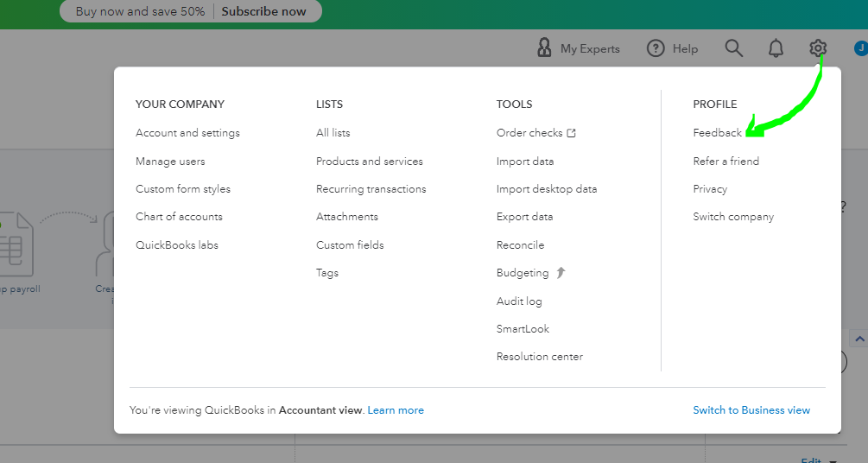Open Recurring transactions list
868x463 pixels.
coord(371,189)
